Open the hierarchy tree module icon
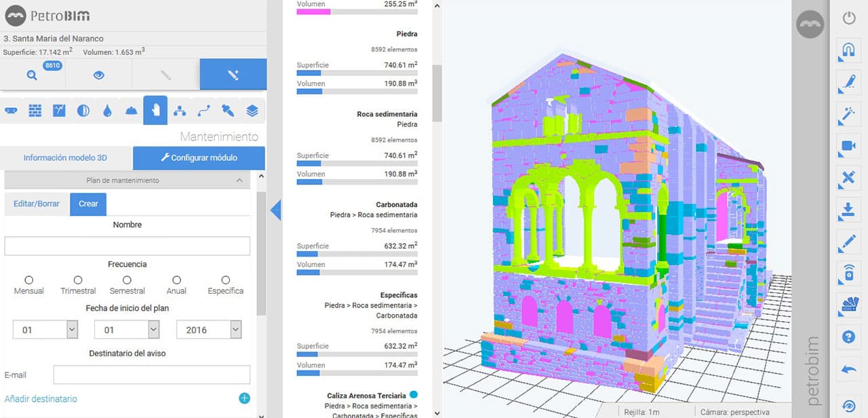The image size is (868, 418). [180, 111]
